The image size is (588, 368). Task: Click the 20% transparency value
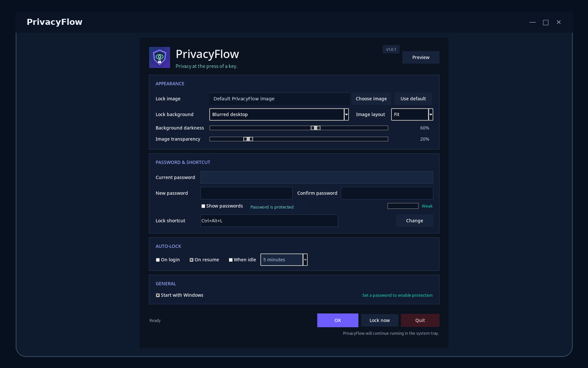pyautogui.click(x=424, y=139)
